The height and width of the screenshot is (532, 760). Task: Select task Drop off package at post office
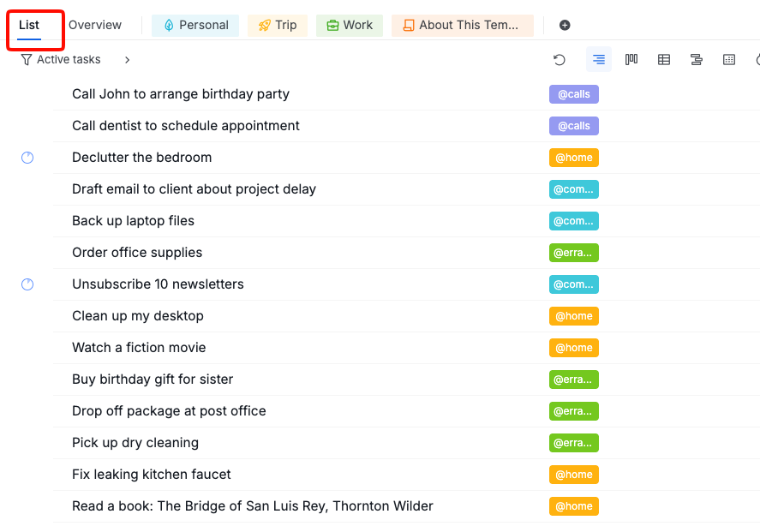coord(169,411)
